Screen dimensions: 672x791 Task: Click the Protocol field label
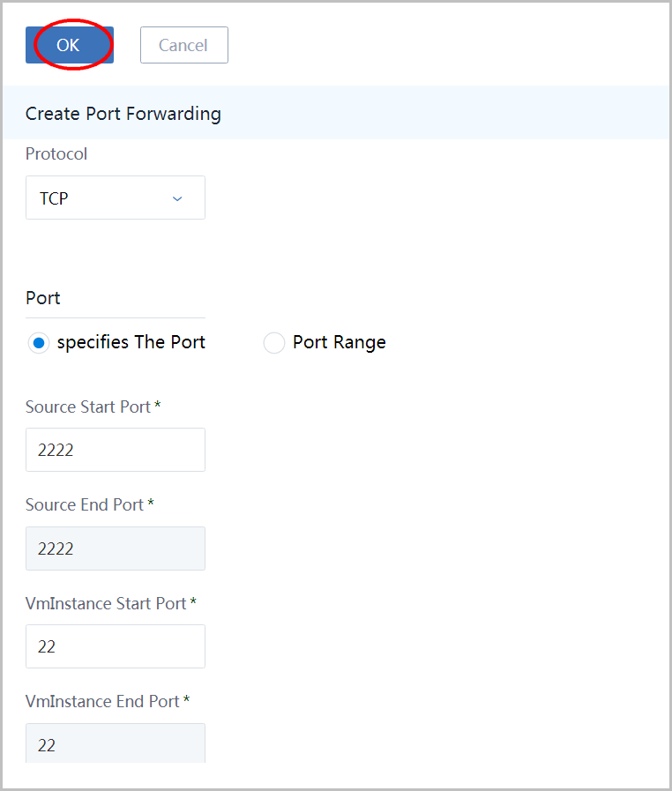coord(56,153)
